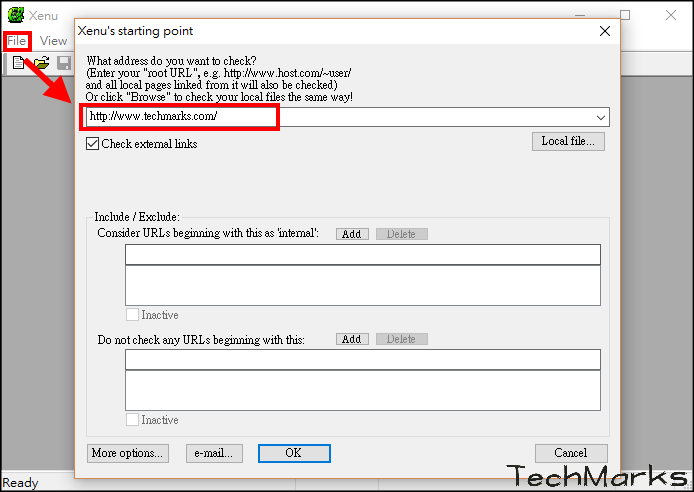Click the internal URL text input field
694x492 pixels.
[362, 254]
